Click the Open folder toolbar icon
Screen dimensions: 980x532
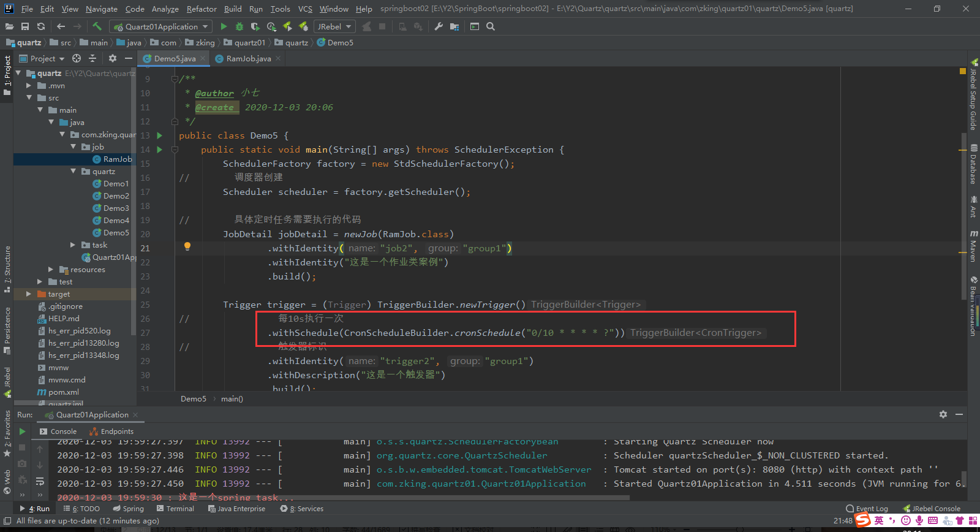9,26
